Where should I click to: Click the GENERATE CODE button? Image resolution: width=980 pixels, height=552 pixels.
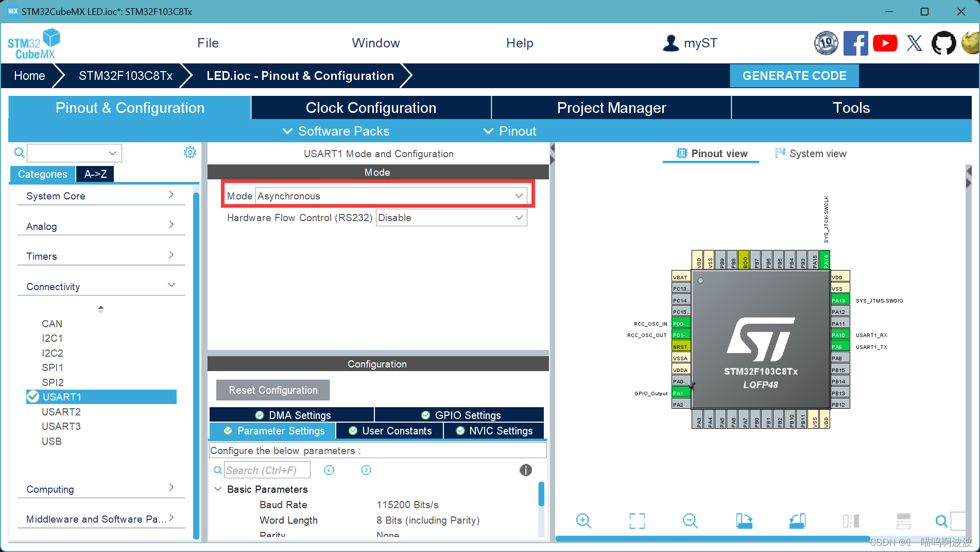click(x=794, y=76)
